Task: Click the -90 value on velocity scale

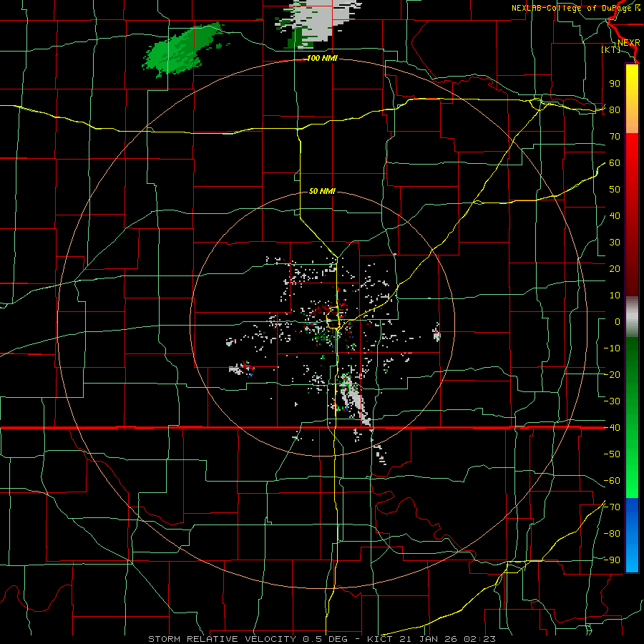Action: (612, 560)
